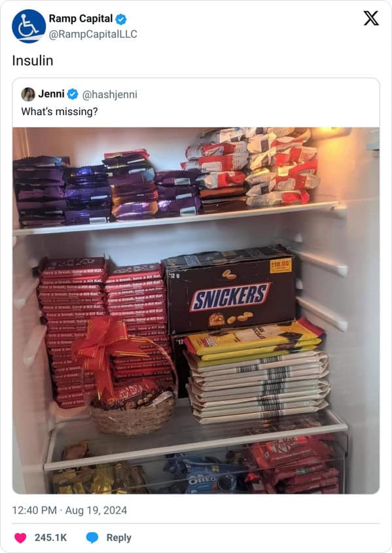Like the post with heart icon
The height and width of the screenshot is (553, 392).
[20, 537]
